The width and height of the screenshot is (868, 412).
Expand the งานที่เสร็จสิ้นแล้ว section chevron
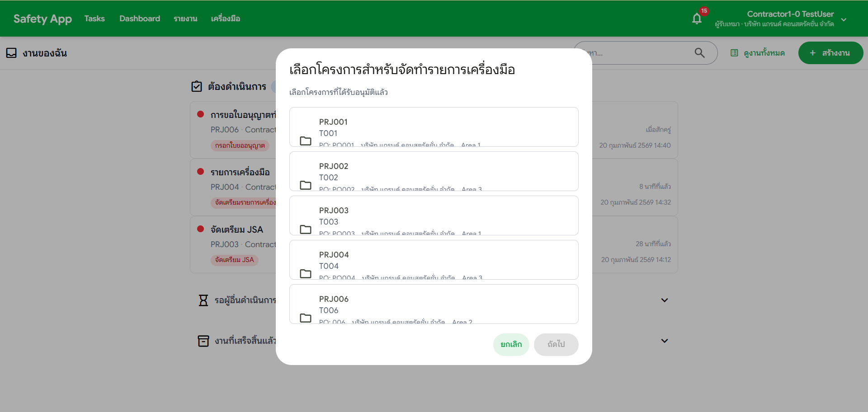point(664,341)
